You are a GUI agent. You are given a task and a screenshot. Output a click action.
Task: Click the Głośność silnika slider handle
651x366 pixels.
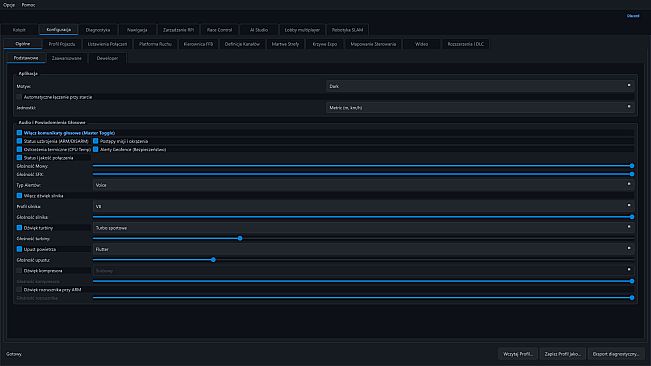coord(631,217)
